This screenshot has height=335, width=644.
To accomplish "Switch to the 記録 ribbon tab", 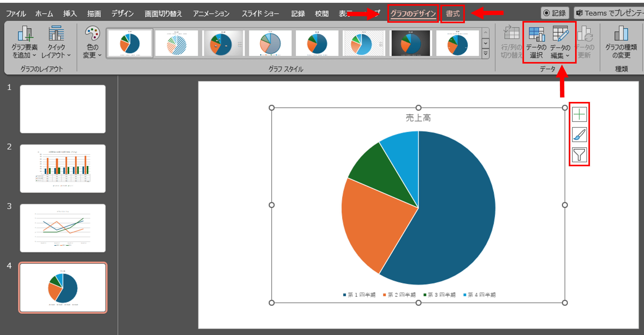I will pos(298,13).
